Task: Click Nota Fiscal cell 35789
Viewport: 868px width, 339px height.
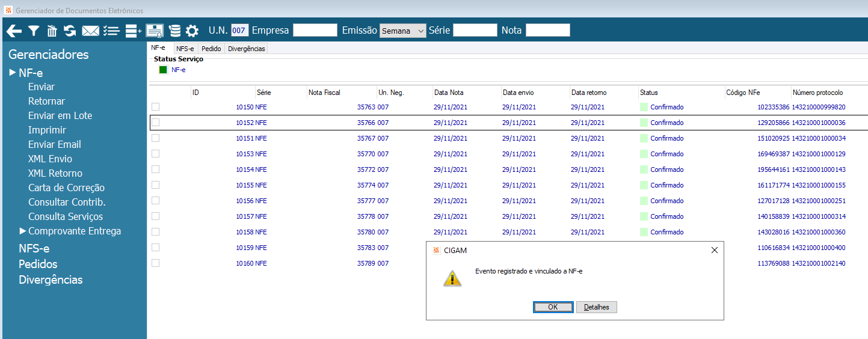Action: point(366,263)
